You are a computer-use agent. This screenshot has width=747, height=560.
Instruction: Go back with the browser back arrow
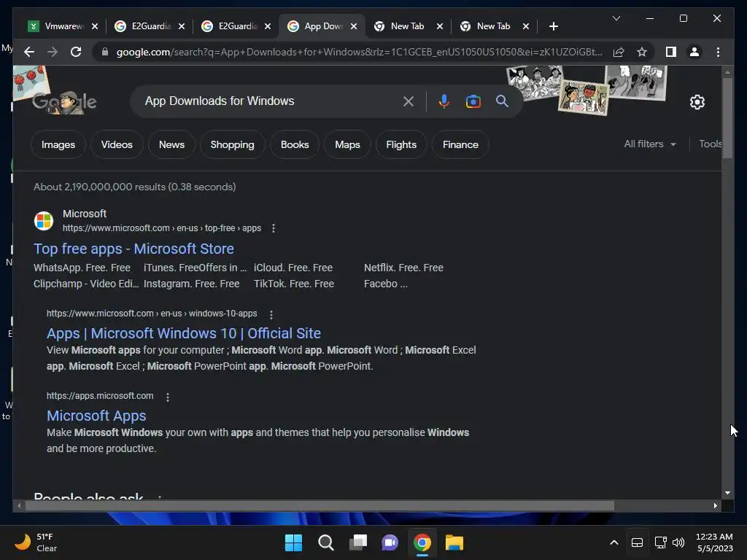29,52
